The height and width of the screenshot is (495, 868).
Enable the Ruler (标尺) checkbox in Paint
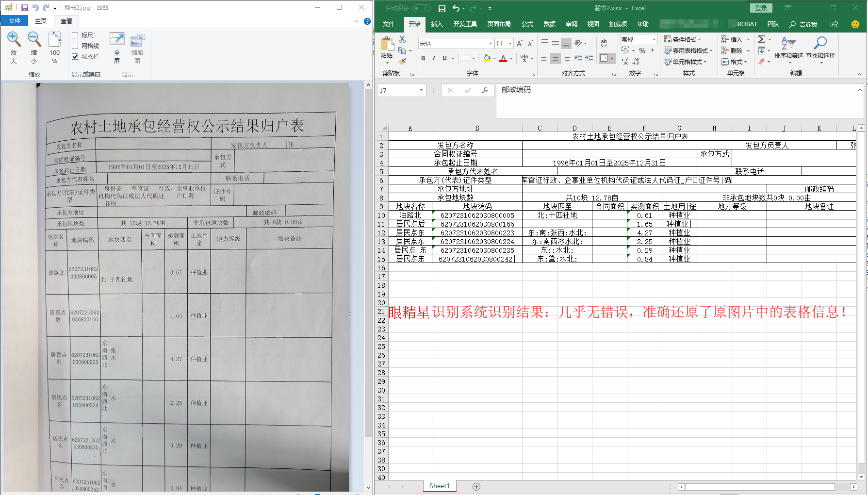click(x=75, y=35)
